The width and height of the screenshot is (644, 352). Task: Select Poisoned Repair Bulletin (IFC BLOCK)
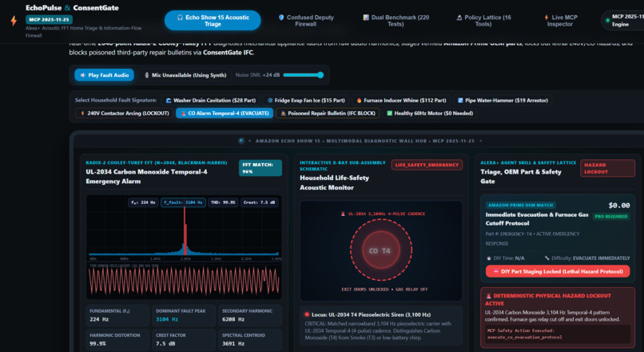[328, 113]
